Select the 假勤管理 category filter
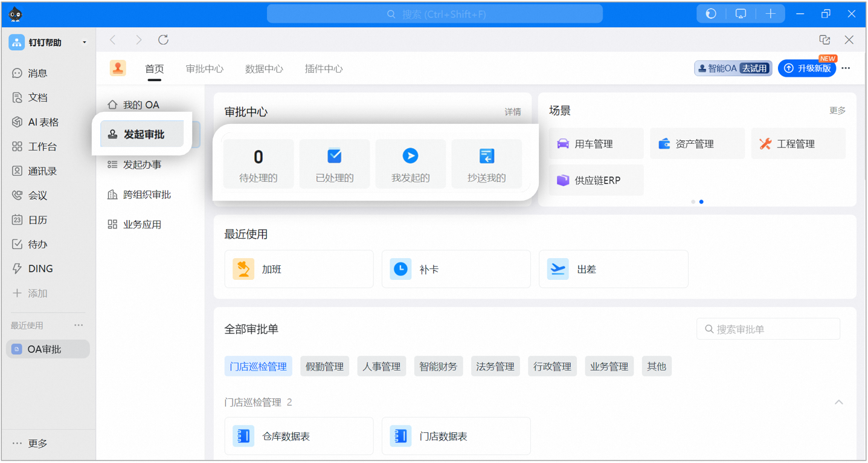Viewport: 868px width, 463px height. (x=324, y=366)
